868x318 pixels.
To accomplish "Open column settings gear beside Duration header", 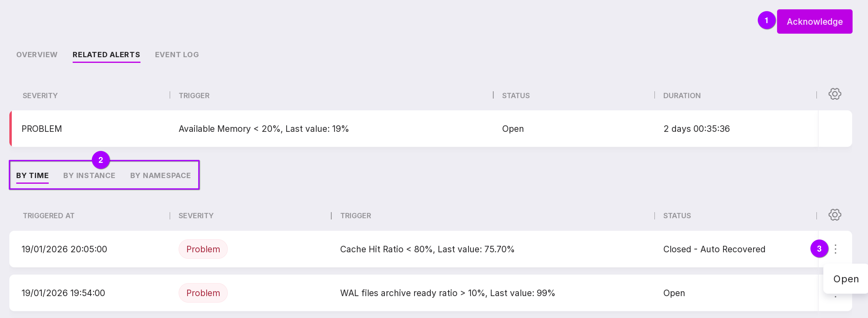I will [834, 94].
